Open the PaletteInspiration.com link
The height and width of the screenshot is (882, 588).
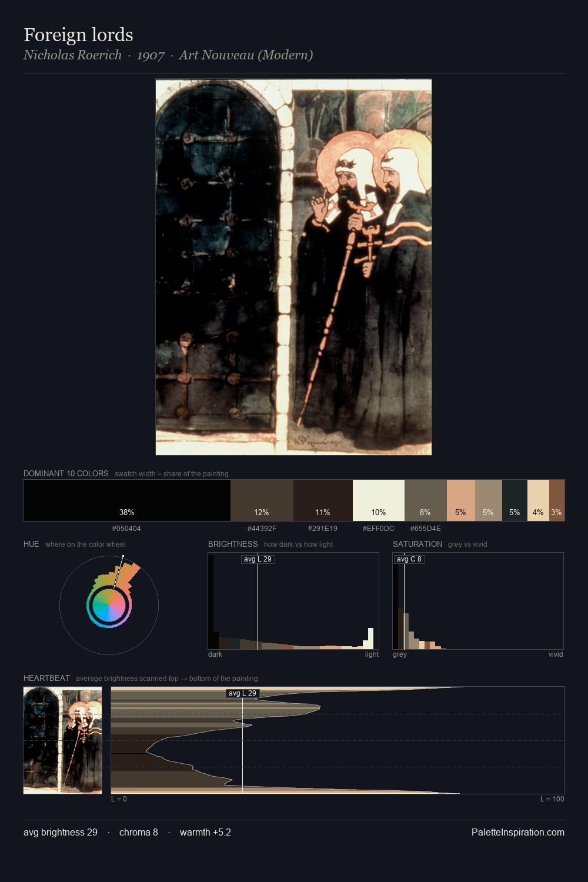pos(518,832)
